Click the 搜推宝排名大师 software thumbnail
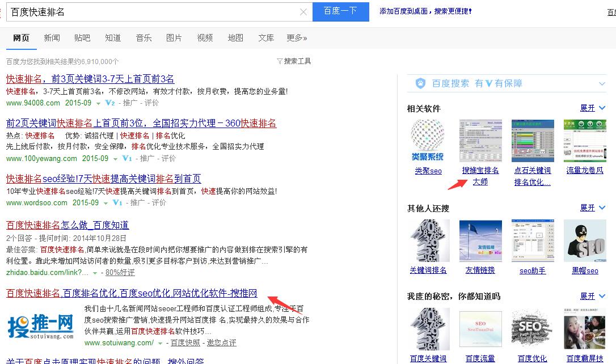The width and height of the screenshot is (616, 364). 480,141
